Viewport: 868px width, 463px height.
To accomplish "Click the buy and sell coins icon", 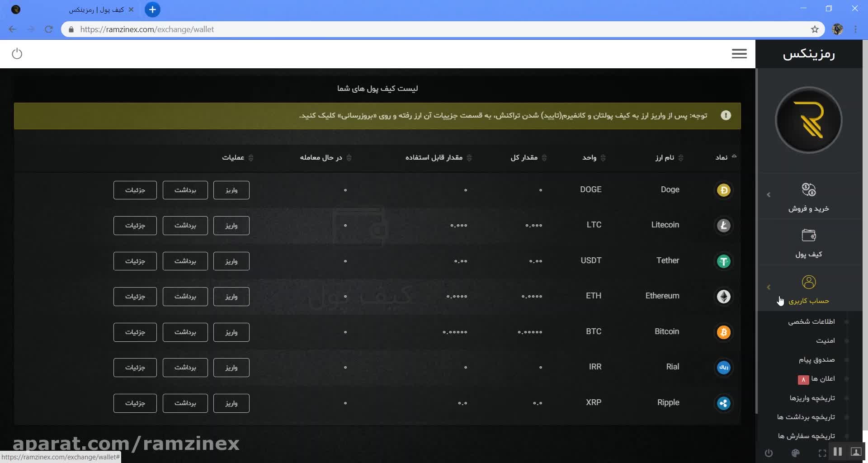I will pyautogui.click(x=808, y=189).
